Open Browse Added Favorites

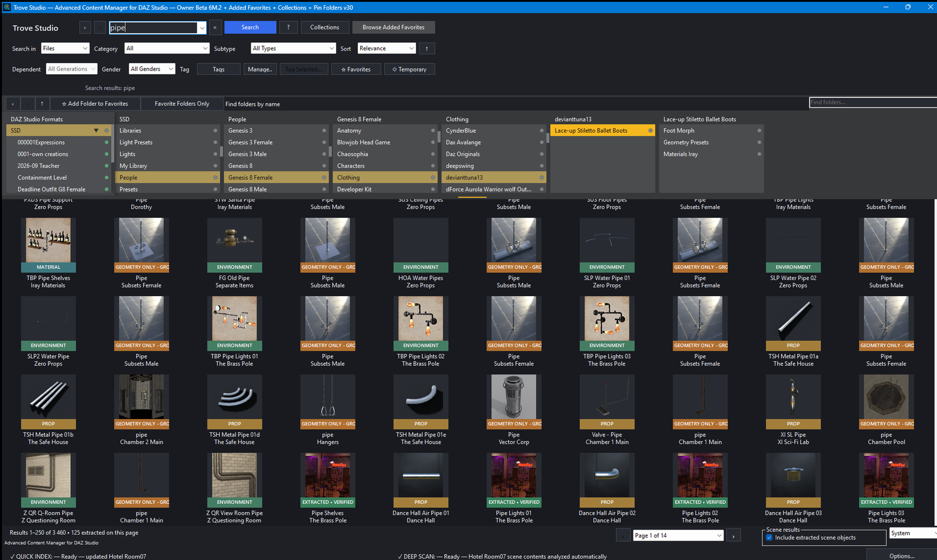click(394, 28)
